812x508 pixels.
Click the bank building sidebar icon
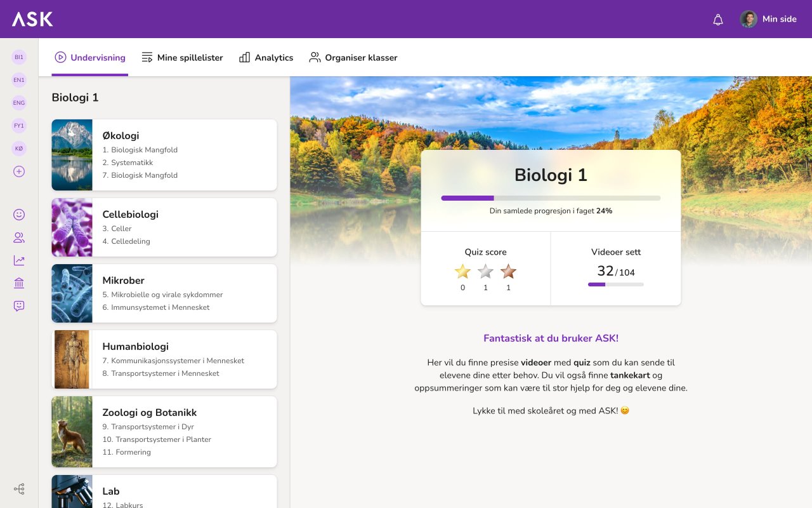click(19, 283)
